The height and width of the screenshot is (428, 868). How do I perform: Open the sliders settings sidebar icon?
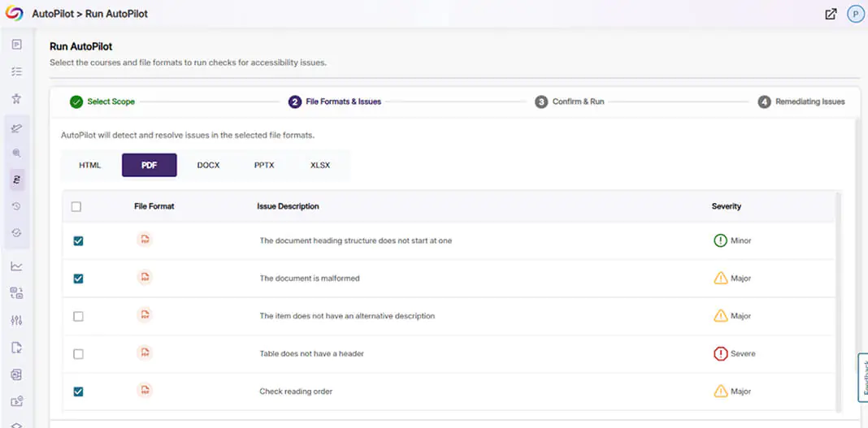(16, 320)
